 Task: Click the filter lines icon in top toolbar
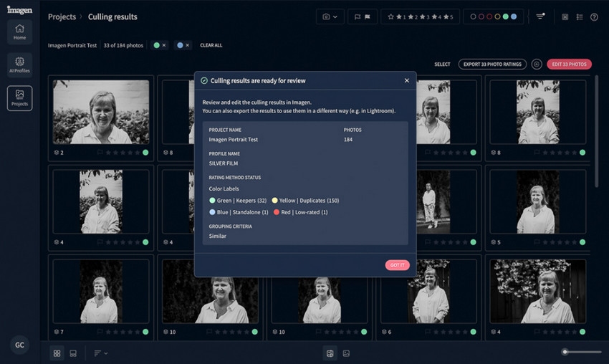540,16
